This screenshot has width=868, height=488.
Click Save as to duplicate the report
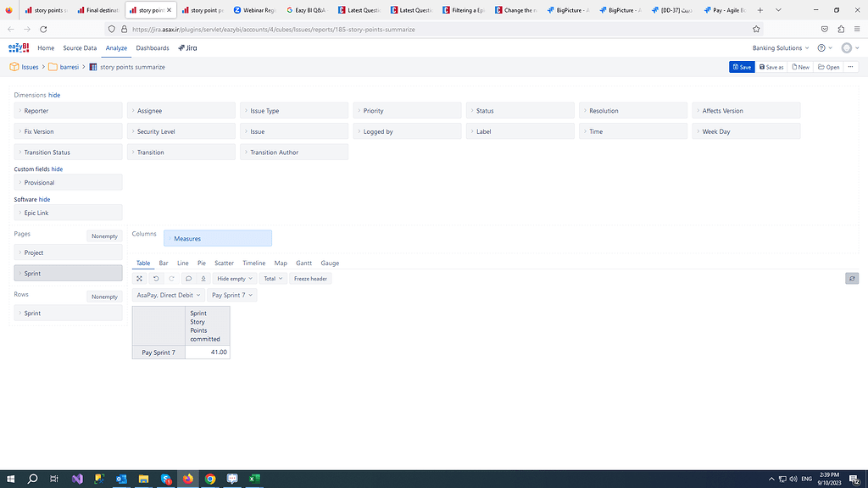tap(771, 66)
